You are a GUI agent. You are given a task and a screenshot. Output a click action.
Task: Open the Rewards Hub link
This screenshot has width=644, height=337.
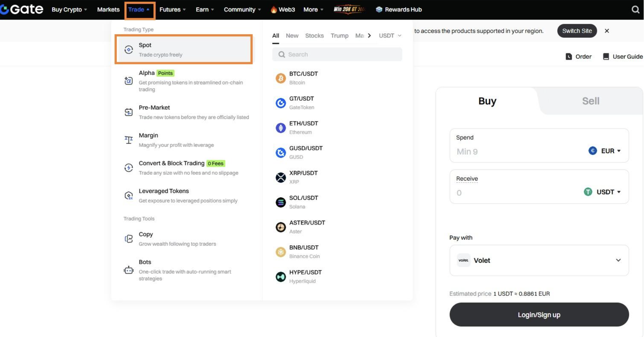(x=399, y=10)
